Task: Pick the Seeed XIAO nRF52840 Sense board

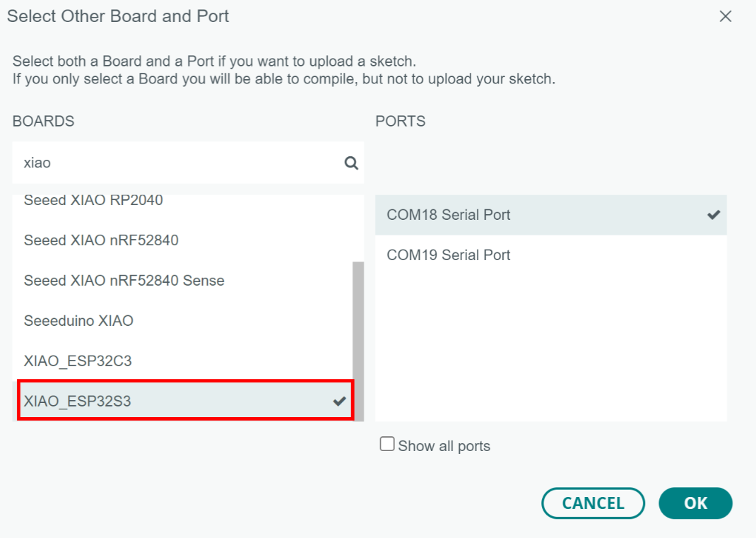Action: pos(124,281)
